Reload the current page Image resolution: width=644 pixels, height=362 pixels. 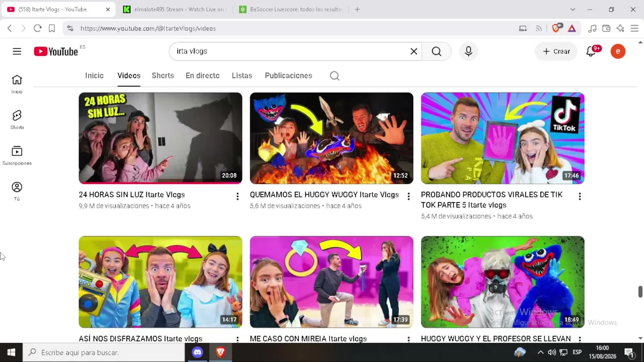coord(37,29)
